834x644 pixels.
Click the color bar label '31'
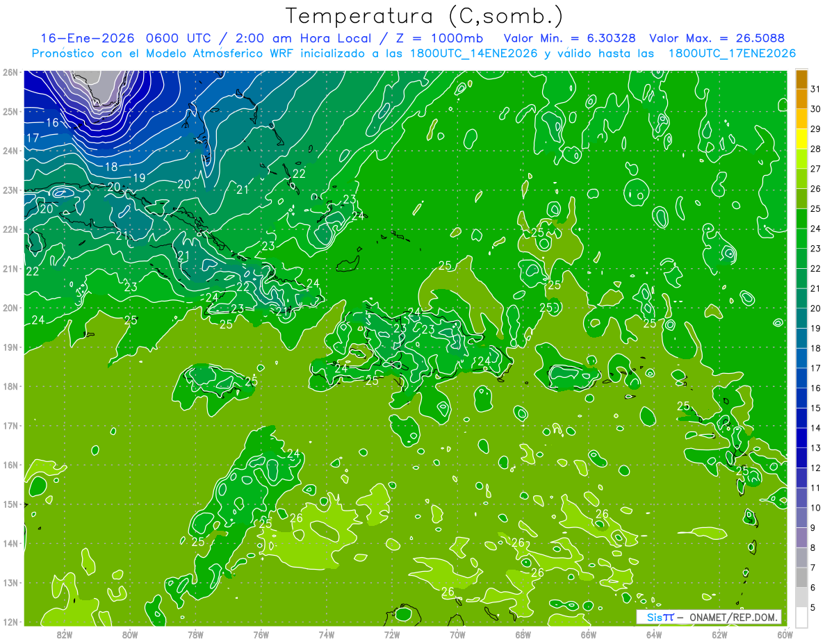tap(816, 89)
